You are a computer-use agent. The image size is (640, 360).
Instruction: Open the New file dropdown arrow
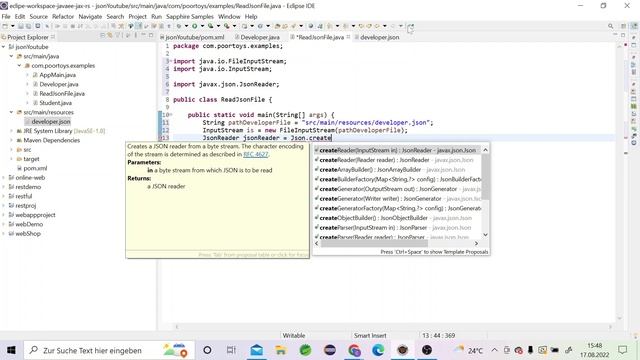click(x=12, y=26)
